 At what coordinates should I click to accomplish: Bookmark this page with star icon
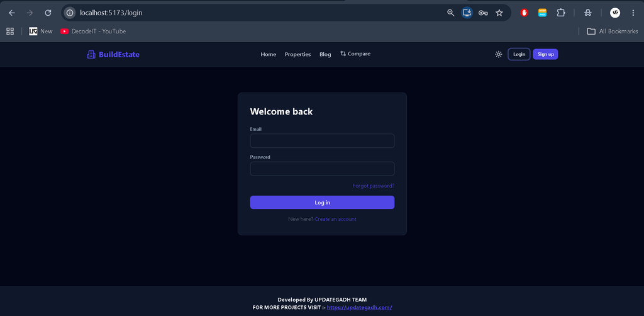pyautogui.click(x=499, y=13)
